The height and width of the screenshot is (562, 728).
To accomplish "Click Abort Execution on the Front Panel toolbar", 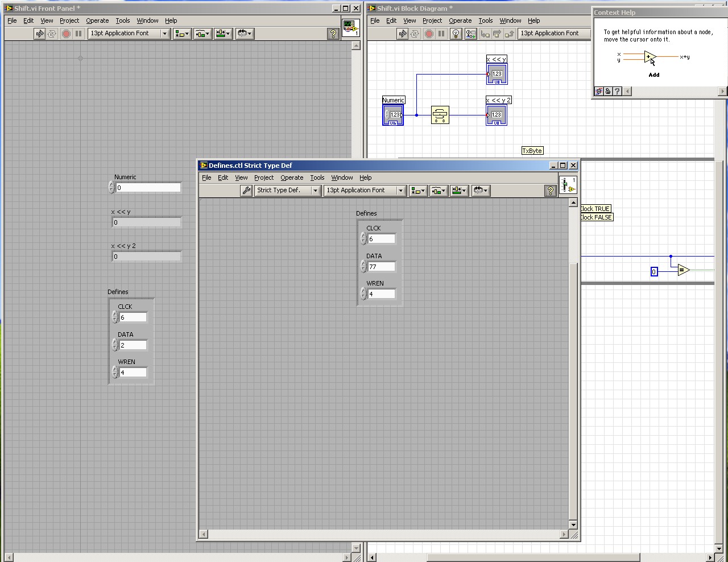I will tap(66, 34).
